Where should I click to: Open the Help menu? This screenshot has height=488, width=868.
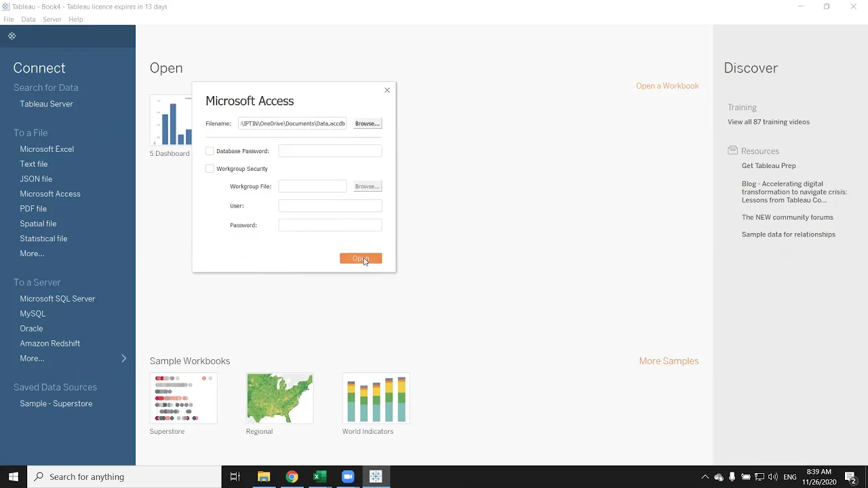tap(76, 19)
